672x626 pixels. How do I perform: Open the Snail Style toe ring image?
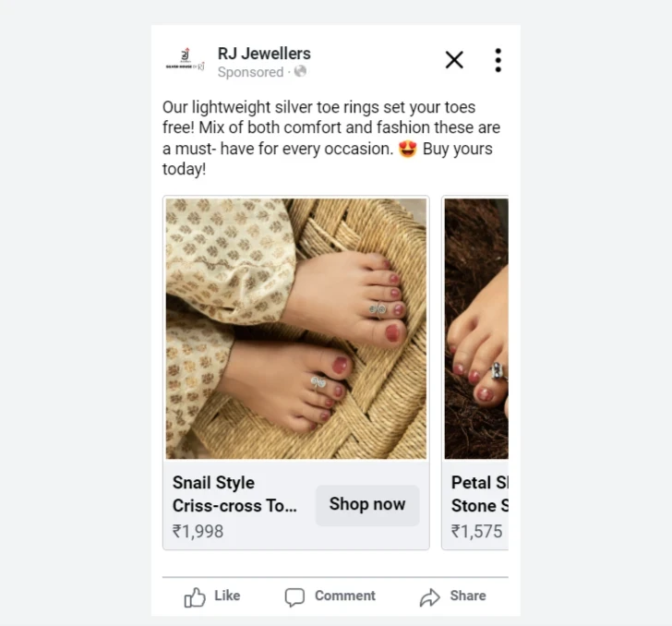296,329
